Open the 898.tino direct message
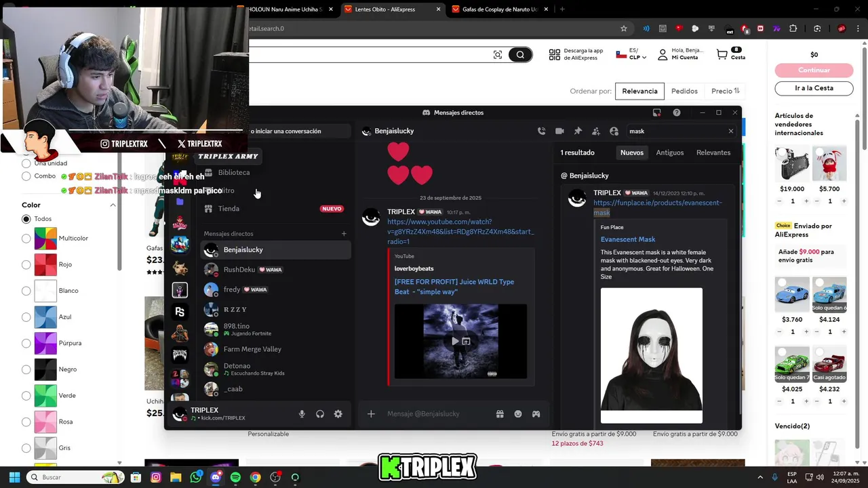The image size is (868, 488). coord(275,329)
